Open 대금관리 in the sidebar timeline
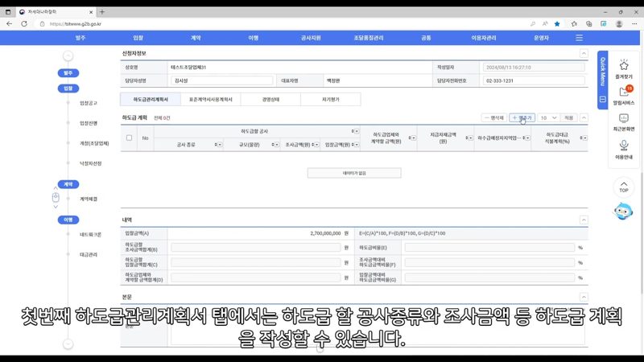Screen dimensions: 644x362 [89, 254]
